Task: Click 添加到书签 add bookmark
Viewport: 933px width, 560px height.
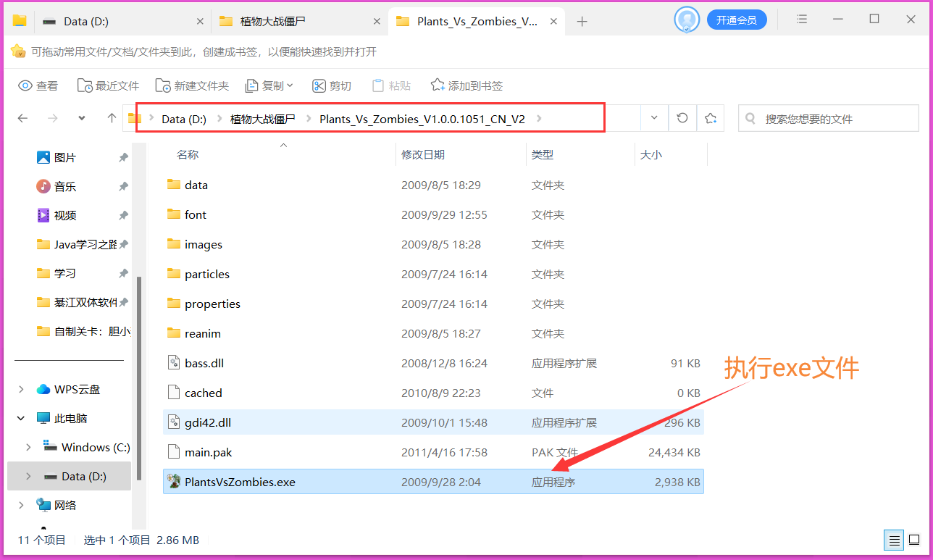Action: [466, 85]
